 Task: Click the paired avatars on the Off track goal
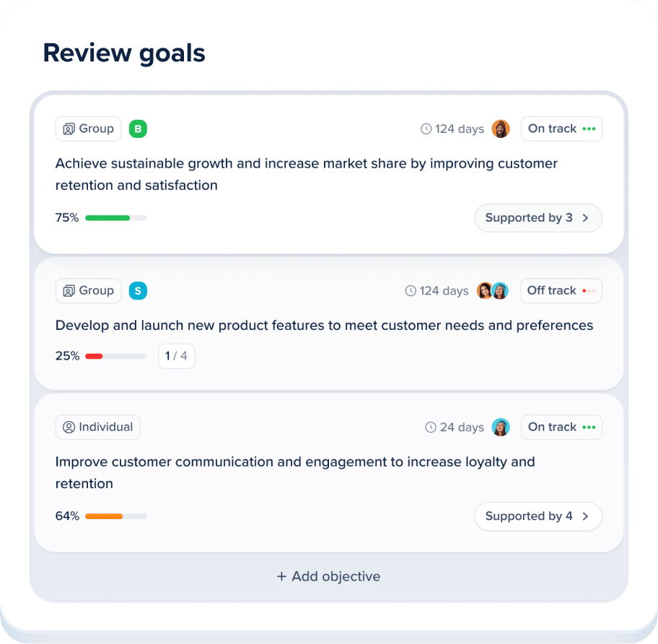click(x=491, y=290)
